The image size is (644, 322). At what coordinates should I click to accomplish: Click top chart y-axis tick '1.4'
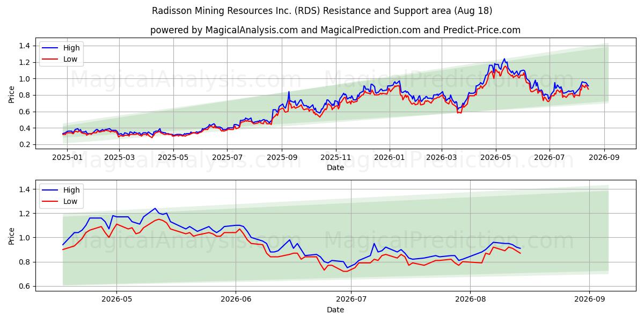click(x=25, y=46)
